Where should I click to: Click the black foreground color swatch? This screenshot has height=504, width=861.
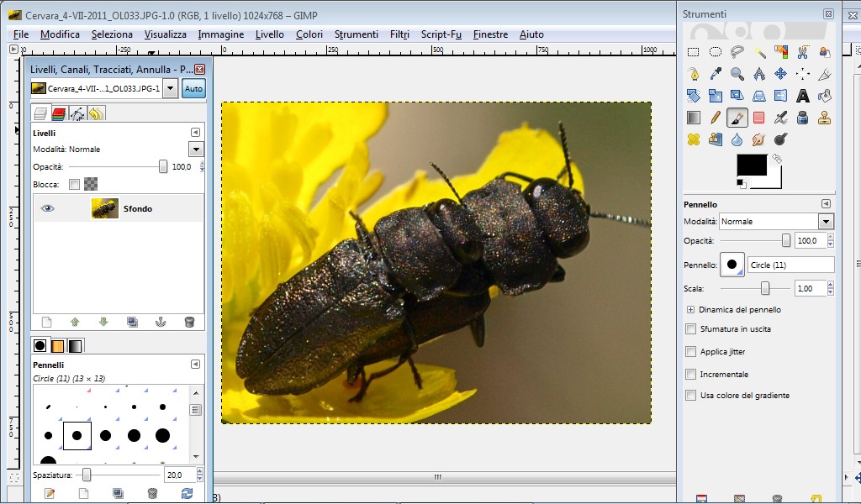(x=751, y=165)
